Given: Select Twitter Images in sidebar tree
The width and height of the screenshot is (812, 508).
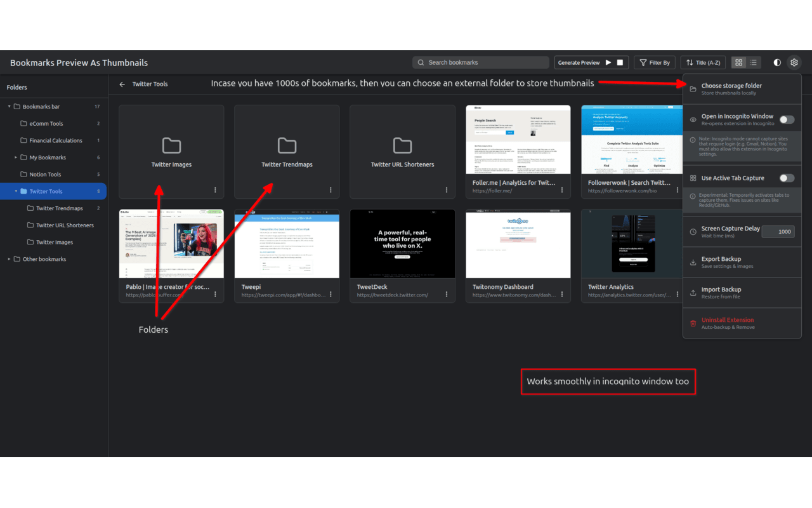Looking at the screenshot, I should click(53, 242).
